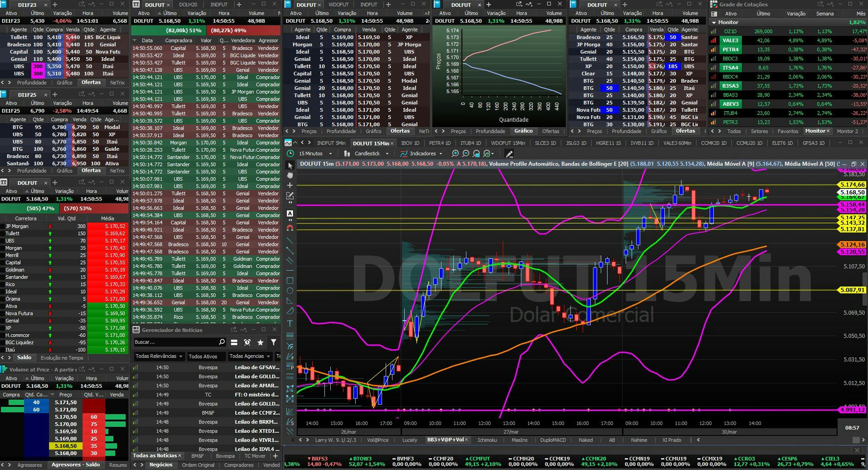Viewport: 868px width, 470px height.
Task: Click the zoom out magnifier icon
Action: click(x=466, y=153)
